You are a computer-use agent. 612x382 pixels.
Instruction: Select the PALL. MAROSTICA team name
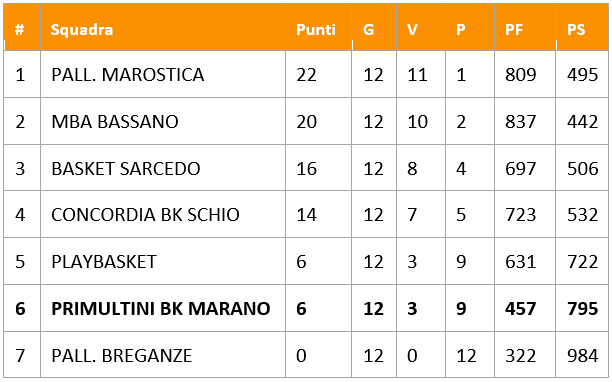(128, 75)
